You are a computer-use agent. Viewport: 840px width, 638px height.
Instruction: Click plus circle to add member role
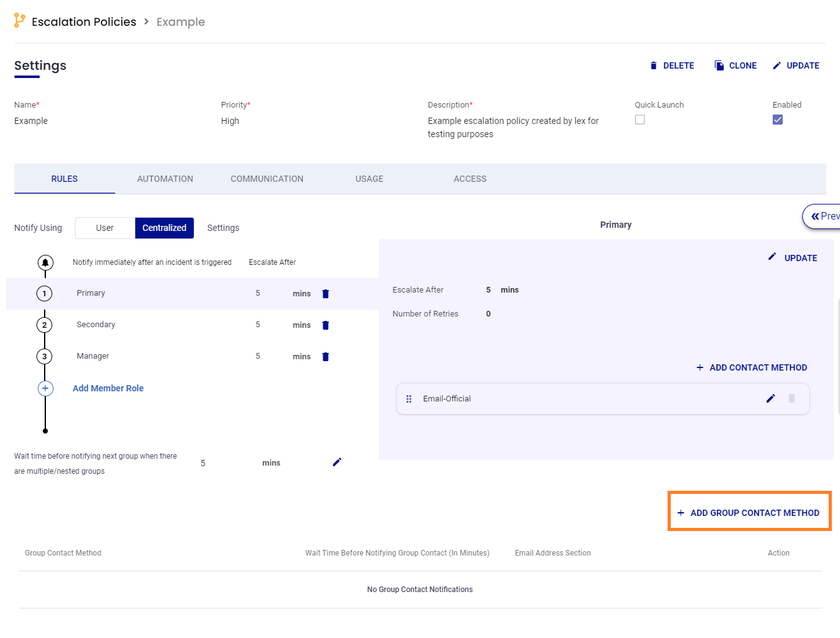click(x=45, y=388)
